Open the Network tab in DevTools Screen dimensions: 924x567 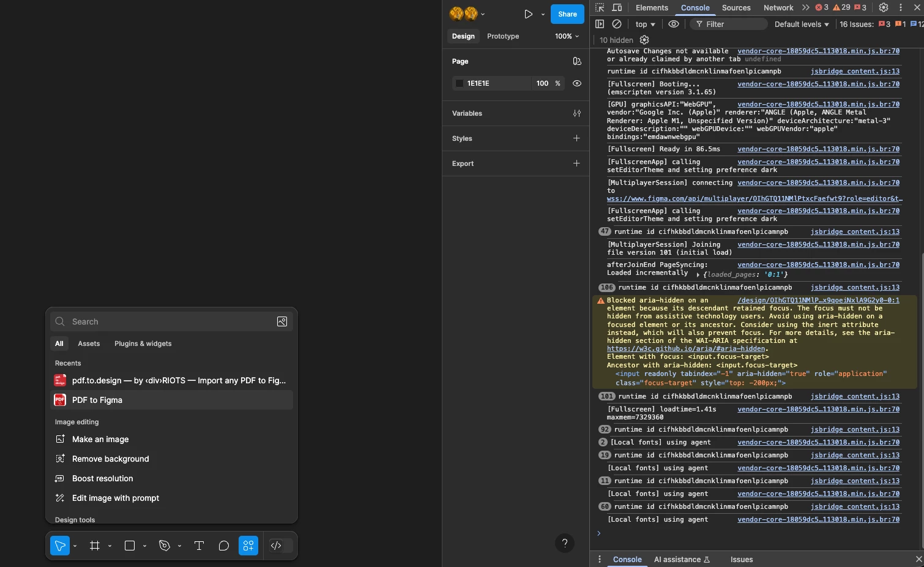coord(778,7)
